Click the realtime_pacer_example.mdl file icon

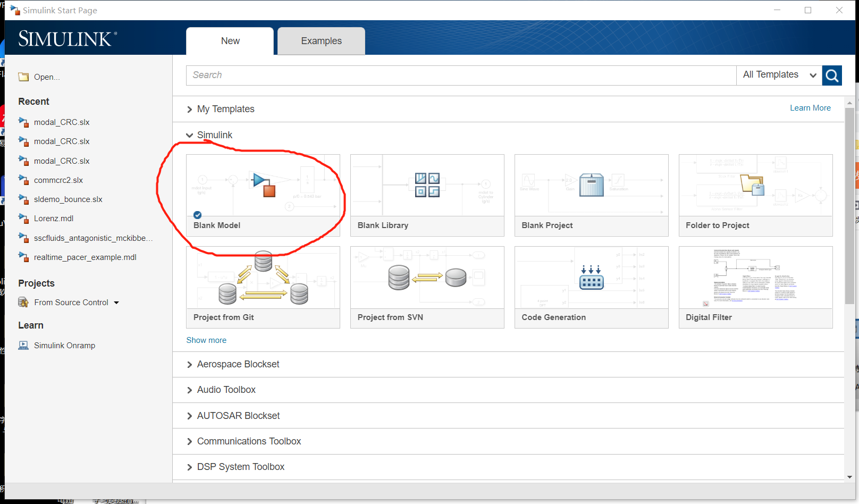(23, 257)
